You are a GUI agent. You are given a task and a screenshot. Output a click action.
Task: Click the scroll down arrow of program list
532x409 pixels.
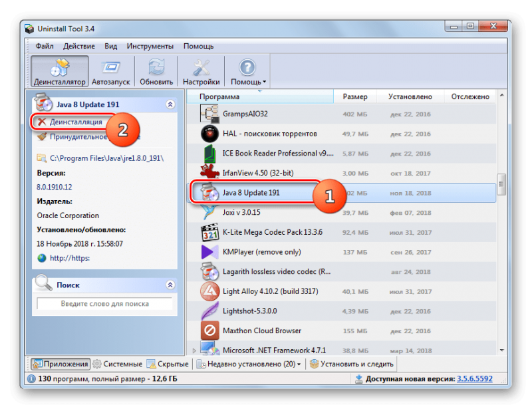point(501,350)
